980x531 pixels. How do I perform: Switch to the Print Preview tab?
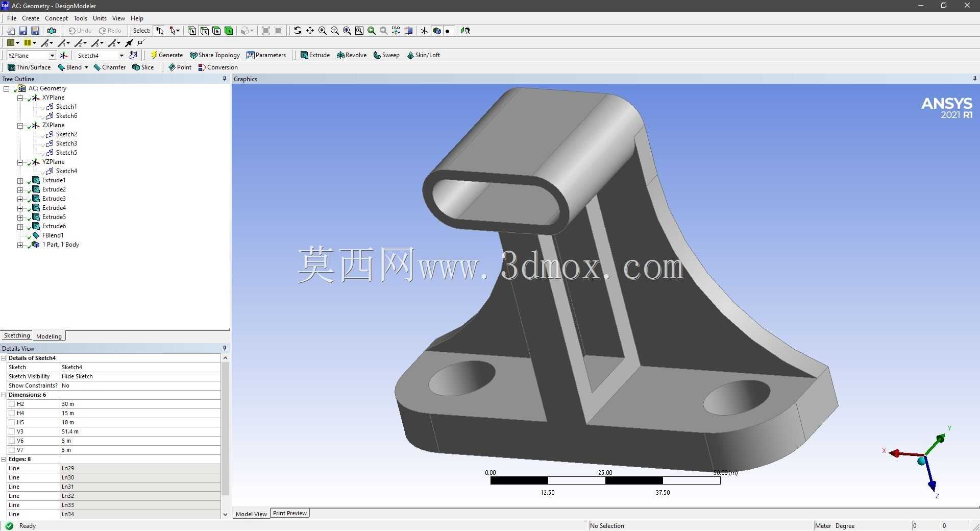coord(290,513)
